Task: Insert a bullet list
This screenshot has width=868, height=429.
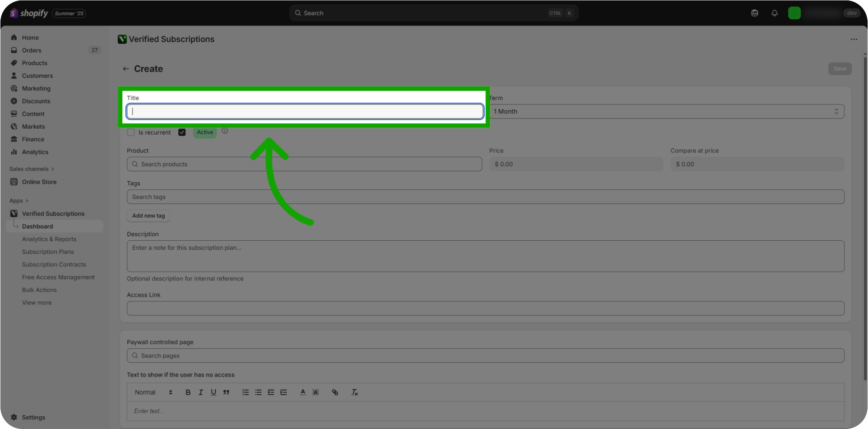Action: (x=258, y=392)
